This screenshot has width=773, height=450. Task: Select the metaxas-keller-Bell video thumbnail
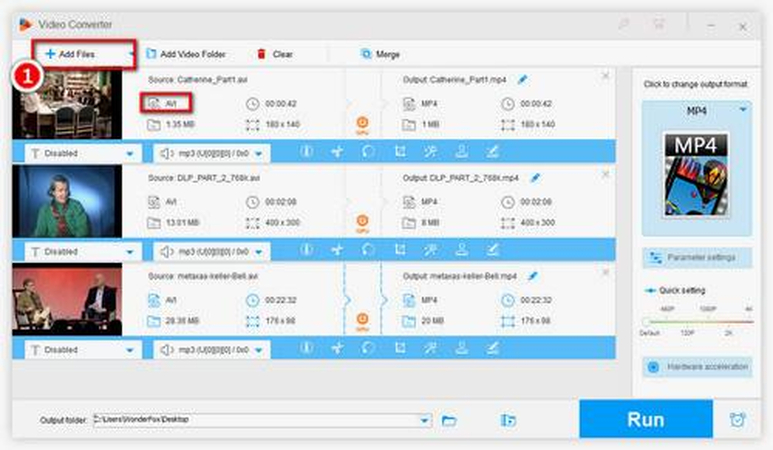67,299
